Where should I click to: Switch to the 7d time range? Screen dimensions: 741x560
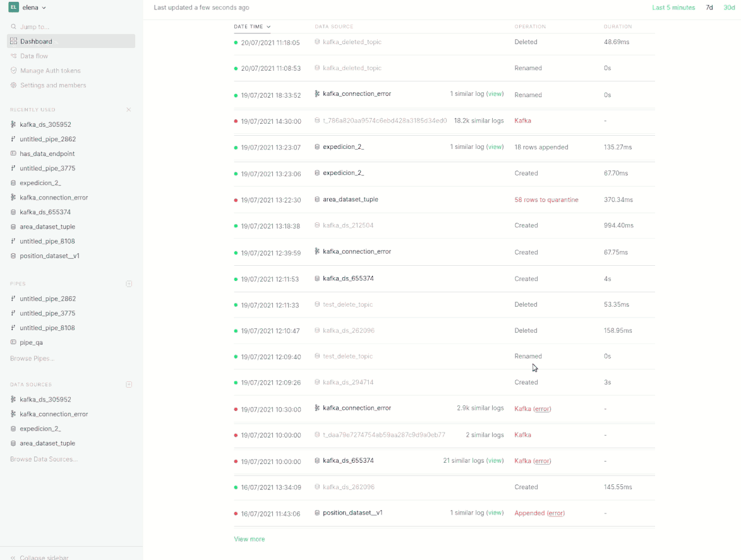pos(709,8)
